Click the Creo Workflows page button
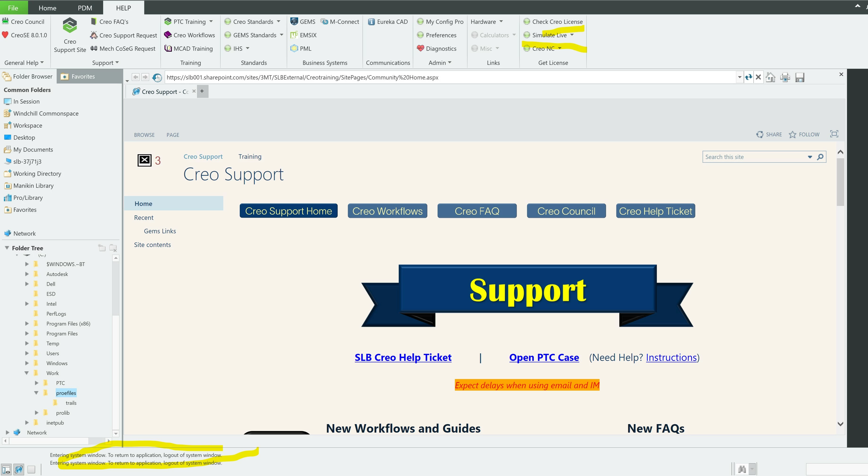This screenshot has height=476, width=868. (387, 211)
